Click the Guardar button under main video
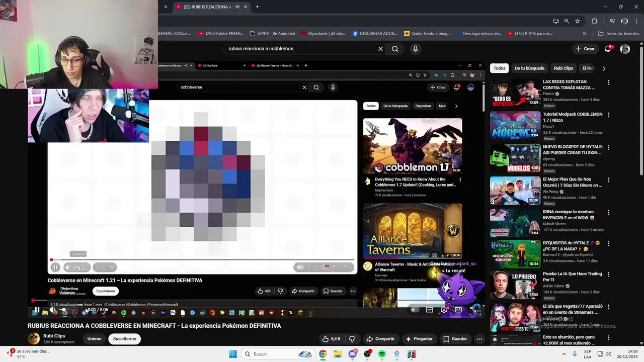 455,339
